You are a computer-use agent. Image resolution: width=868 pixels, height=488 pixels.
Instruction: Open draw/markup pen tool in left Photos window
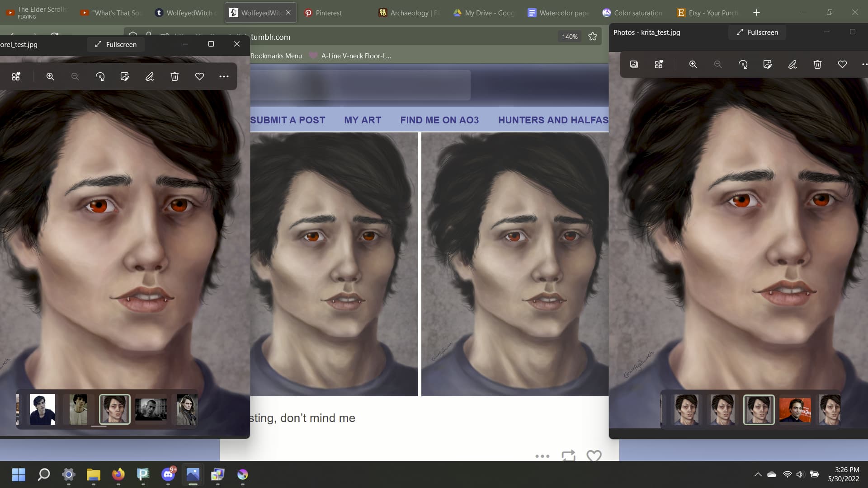150,77
